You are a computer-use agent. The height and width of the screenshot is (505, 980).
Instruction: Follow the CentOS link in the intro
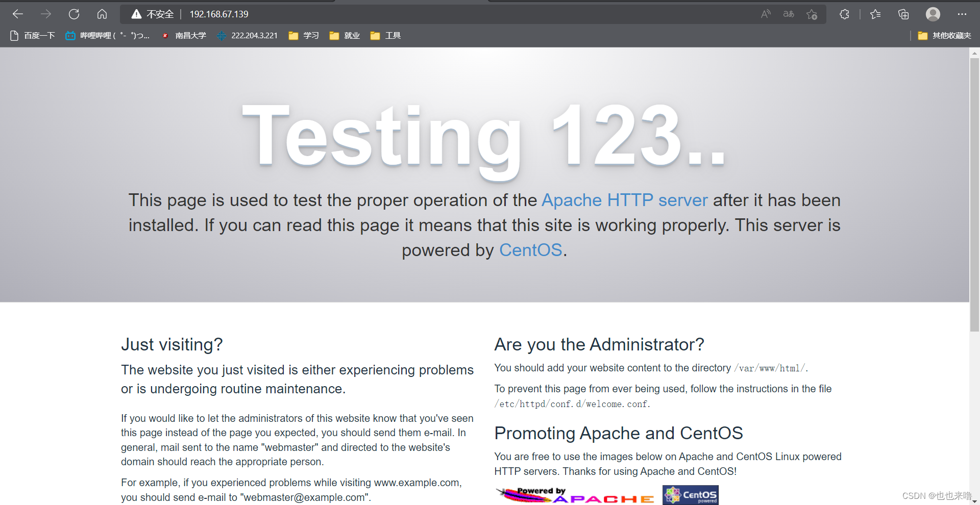[x=531, y=250]
